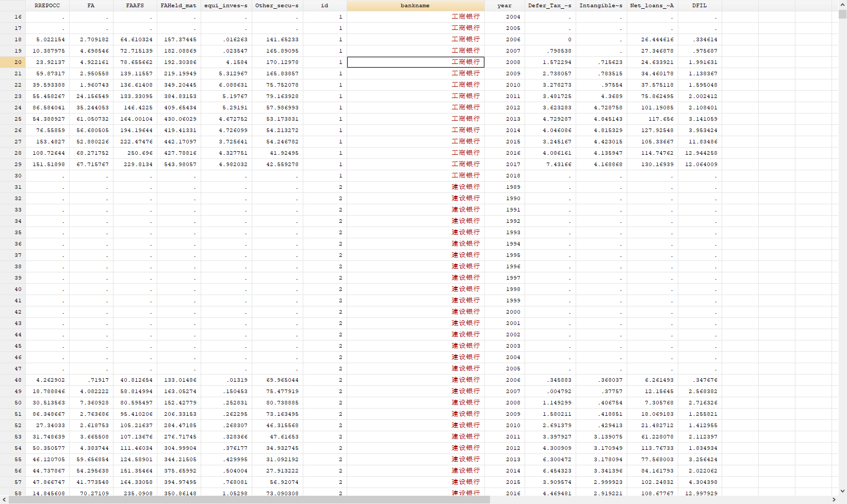This screenshot has width=847, height=504.
Task: Click the vertical scrollbar thumb
Action: click(842, 14)
